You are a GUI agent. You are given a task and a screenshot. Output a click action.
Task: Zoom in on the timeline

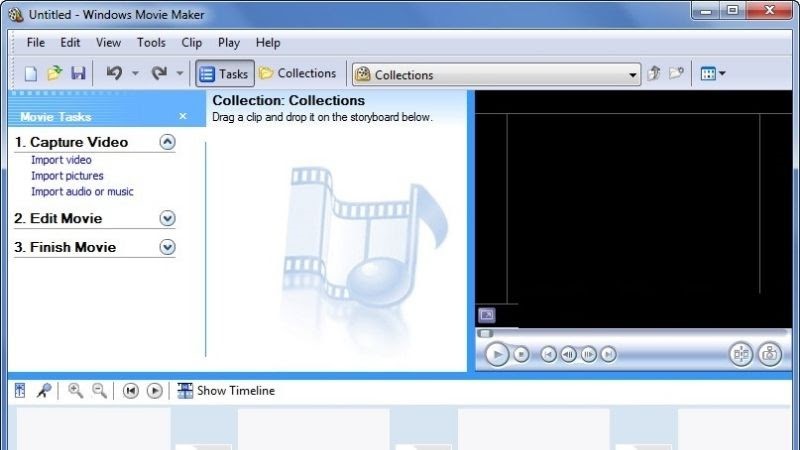tap(76, 391)
